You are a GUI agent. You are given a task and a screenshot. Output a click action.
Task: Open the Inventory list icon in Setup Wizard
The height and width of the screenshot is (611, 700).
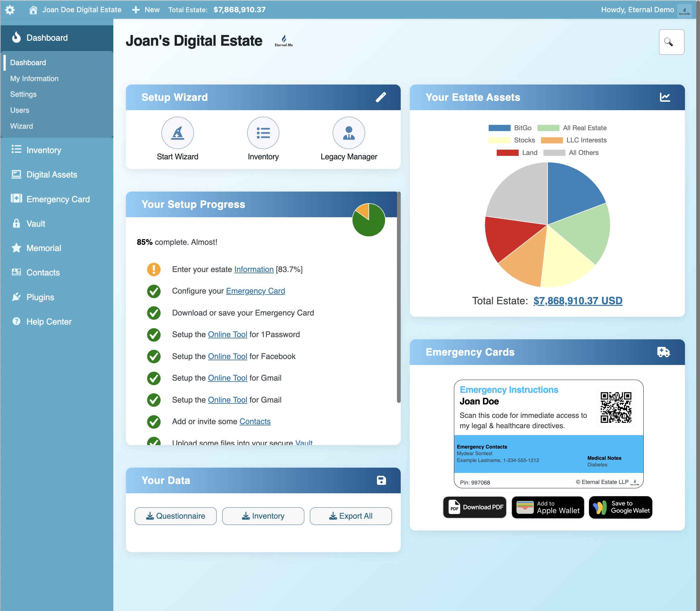[x=263, y=133]
